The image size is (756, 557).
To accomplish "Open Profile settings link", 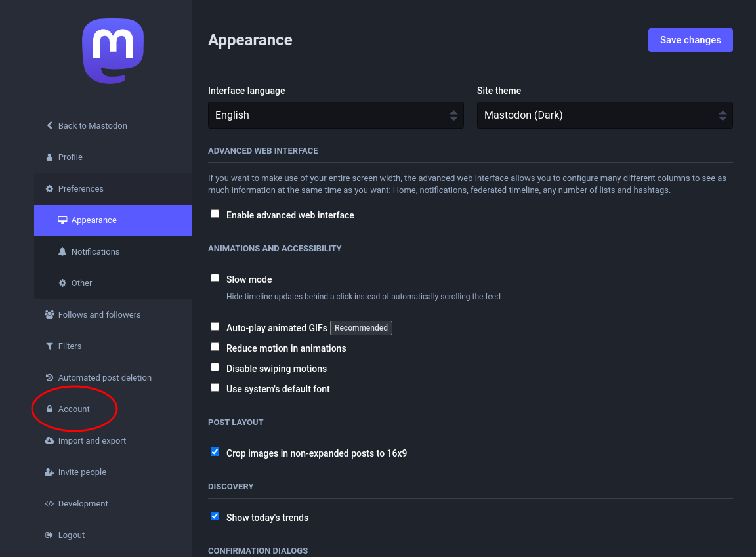I will pyautogui.click(x=113, y=157).
